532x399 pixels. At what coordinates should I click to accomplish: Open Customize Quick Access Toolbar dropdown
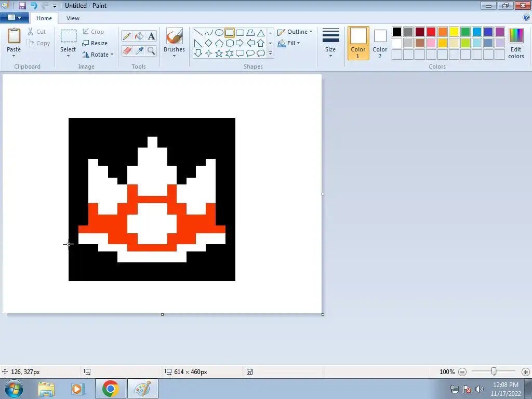pos(55,6)
